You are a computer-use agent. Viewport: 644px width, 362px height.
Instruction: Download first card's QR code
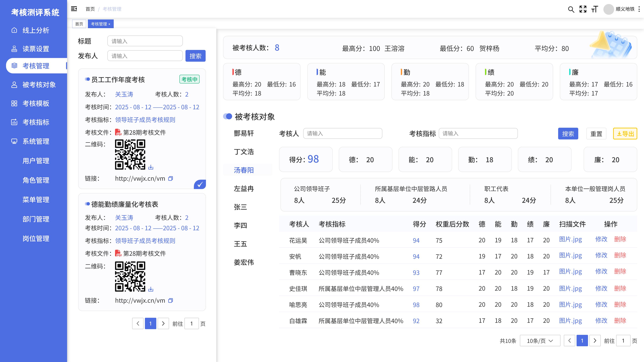pyautogui.click(x=151, y=167)
